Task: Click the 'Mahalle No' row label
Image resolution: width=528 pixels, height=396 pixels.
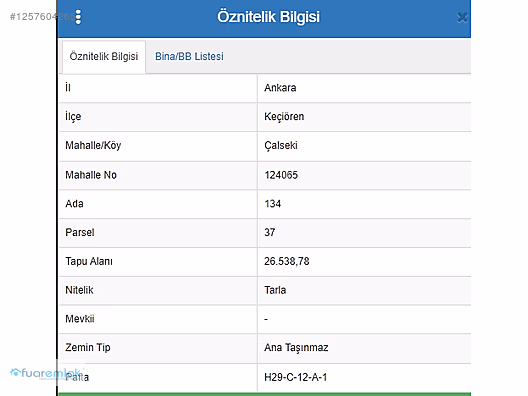Action: point(91,175)
